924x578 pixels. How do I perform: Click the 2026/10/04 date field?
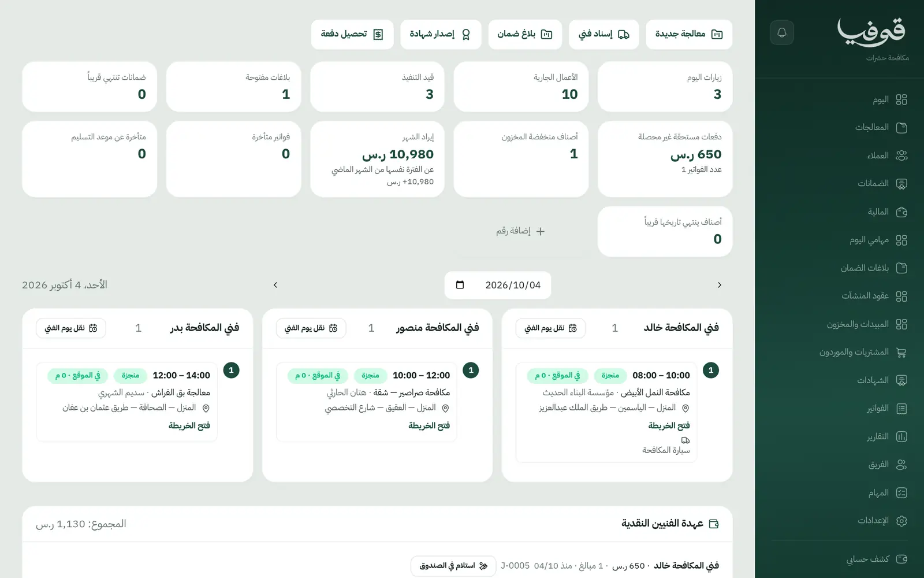[498, 285]
